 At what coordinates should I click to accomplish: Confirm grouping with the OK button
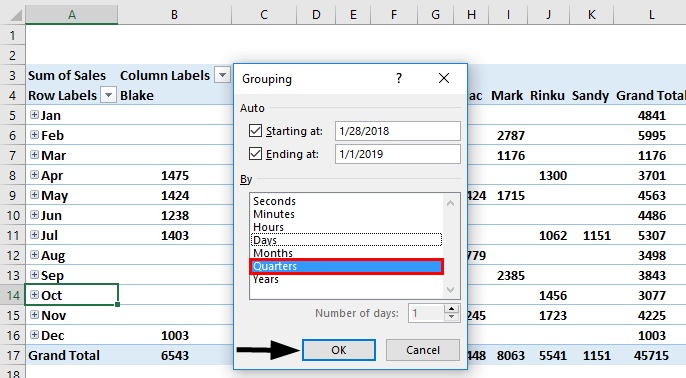pos(339,350)
